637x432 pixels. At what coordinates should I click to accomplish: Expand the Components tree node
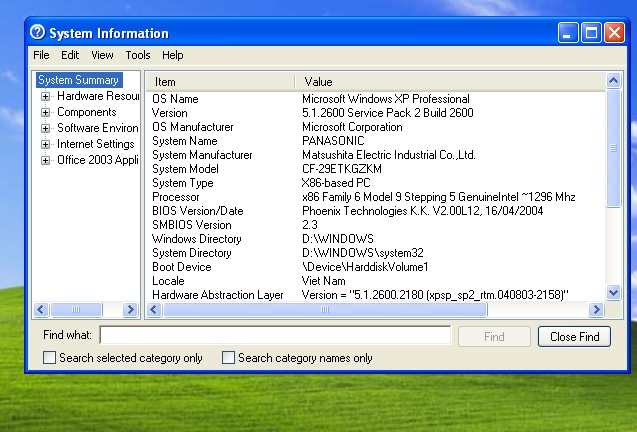pos(46,113)
